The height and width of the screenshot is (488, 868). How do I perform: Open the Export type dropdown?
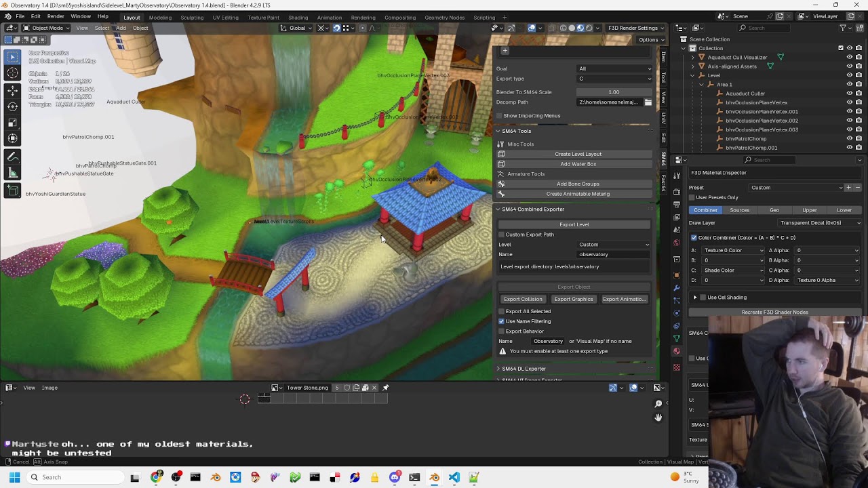tap(615, 79)
